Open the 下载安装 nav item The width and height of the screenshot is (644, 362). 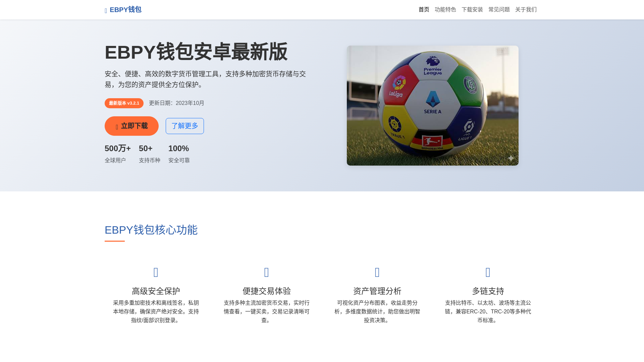point(472,10)
